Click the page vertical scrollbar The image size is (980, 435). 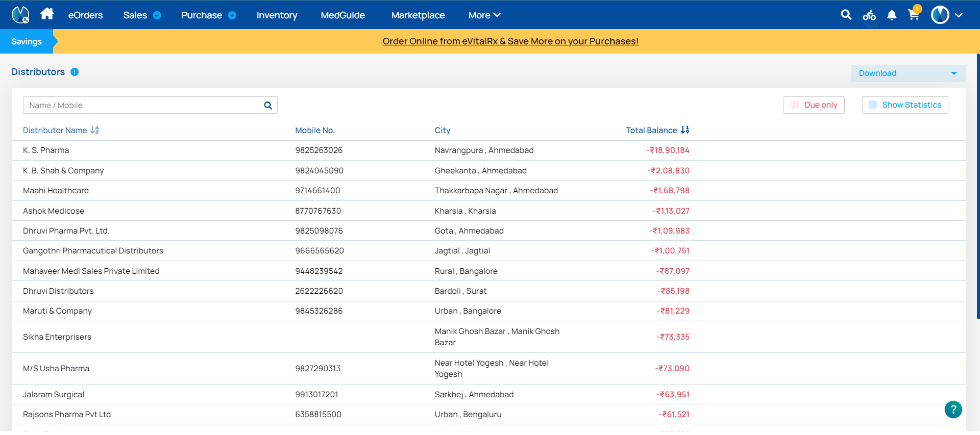(978, 186)
